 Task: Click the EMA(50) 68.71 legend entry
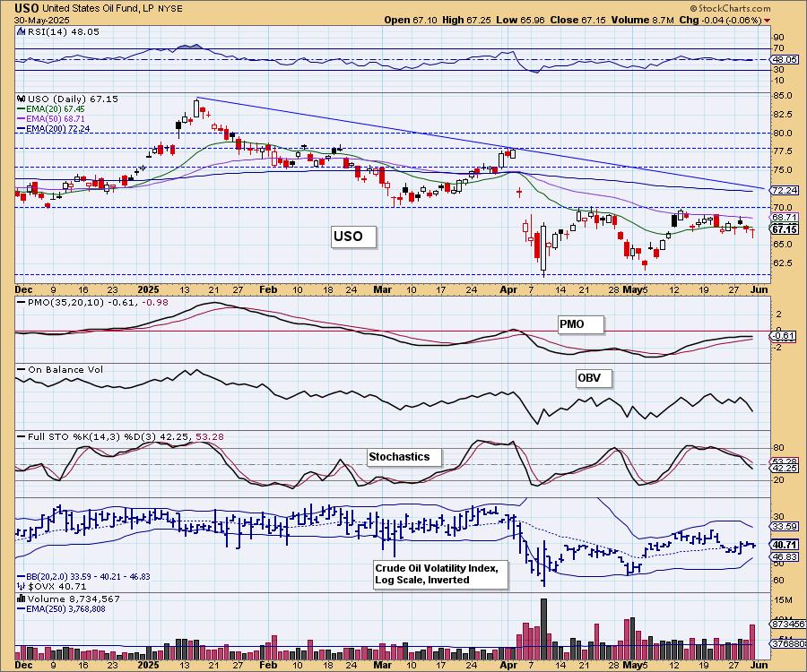tap(55, 119)
